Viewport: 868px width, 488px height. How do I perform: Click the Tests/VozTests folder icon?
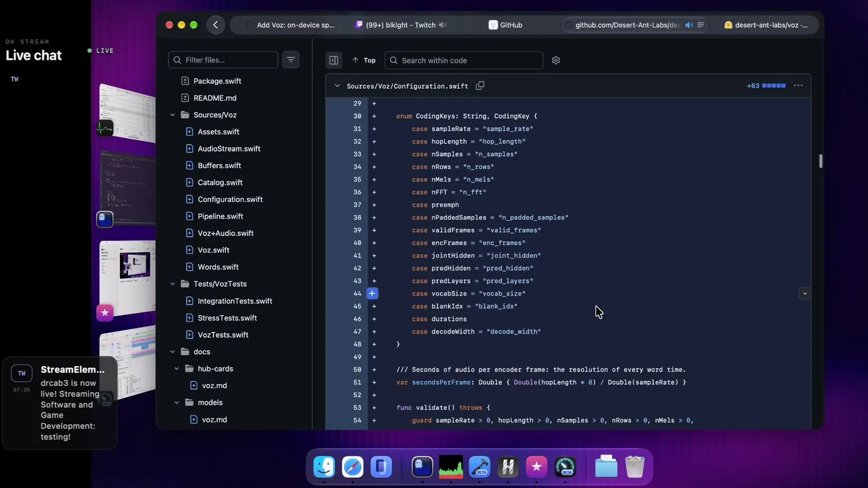tap(185, 284)
